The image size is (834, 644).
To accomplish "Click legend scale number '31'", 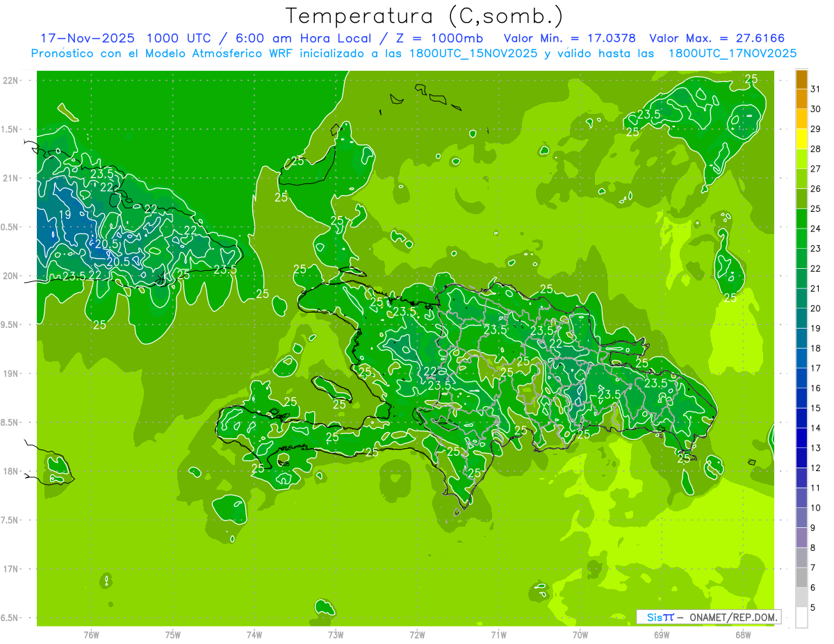I will pyautogui.click(x=816, y=88).
